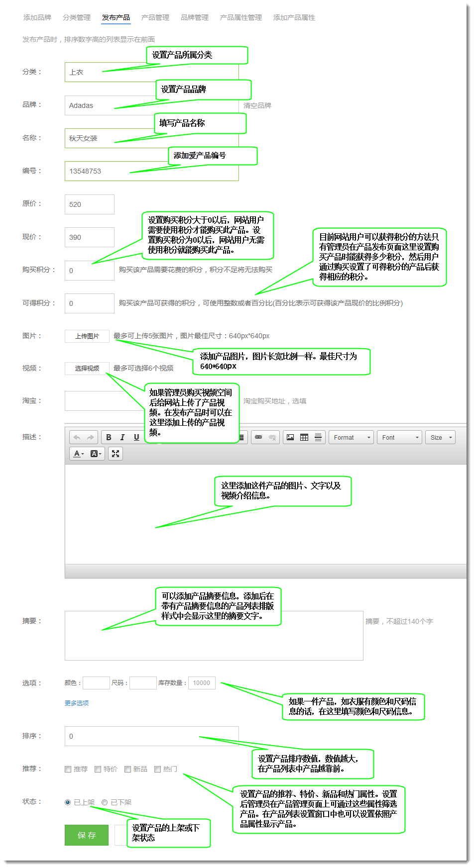
Task: Click the green 保存 button
Action: [x=87, y=835]
